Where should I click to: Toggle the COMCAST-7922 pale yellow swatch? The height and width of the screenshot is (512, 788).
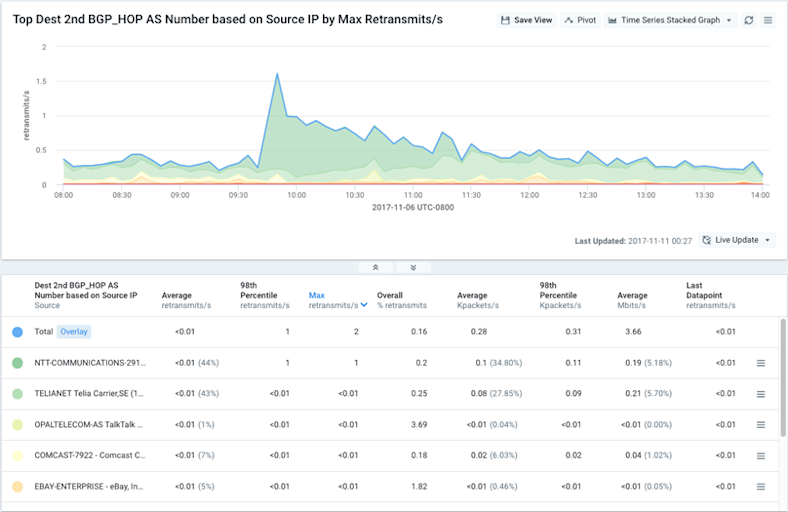point(18,456)
